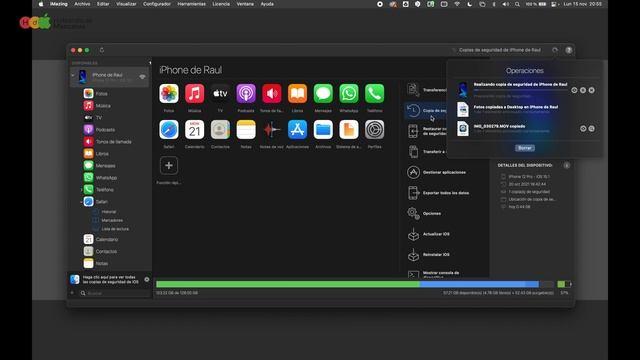Open the Licencia menu
This screenshot has height=360, width=640.
tap(221, 4)
